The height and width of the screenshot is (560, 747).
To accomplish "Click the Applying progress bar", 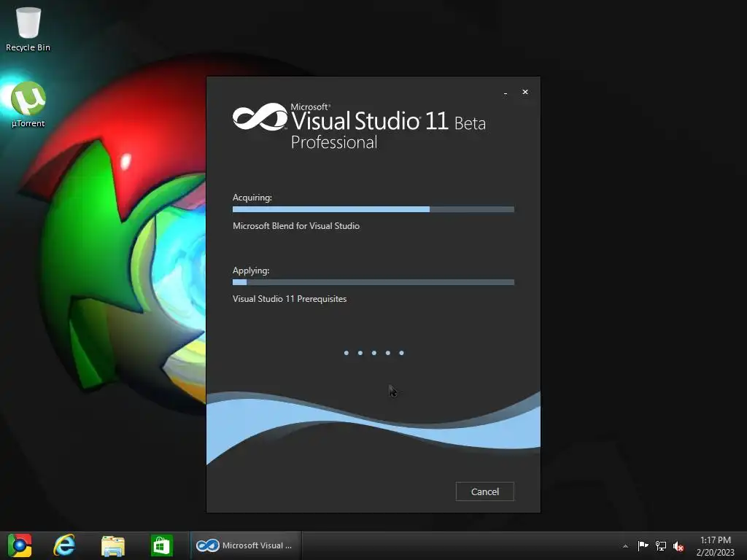I will (373, 282).
